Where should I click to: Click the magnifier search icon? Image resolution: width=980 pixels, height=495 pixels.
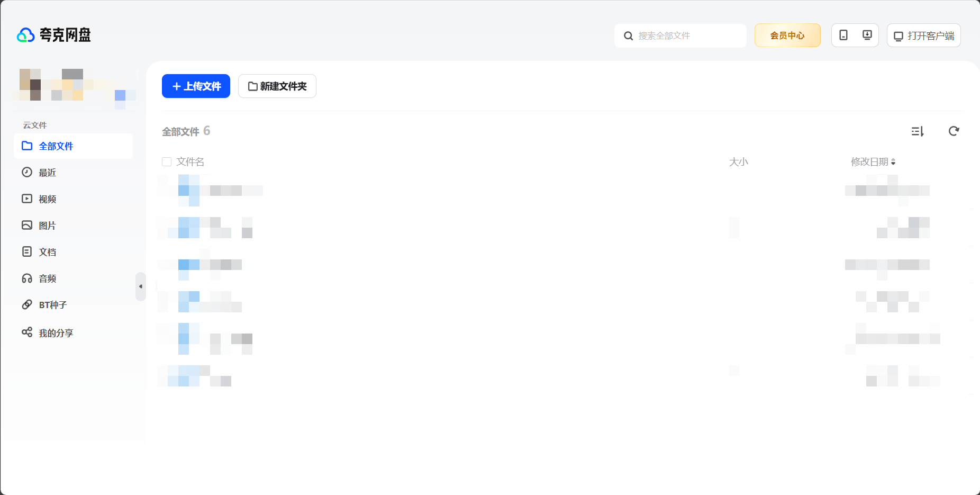pyautogui.click(x=628, y=36)
